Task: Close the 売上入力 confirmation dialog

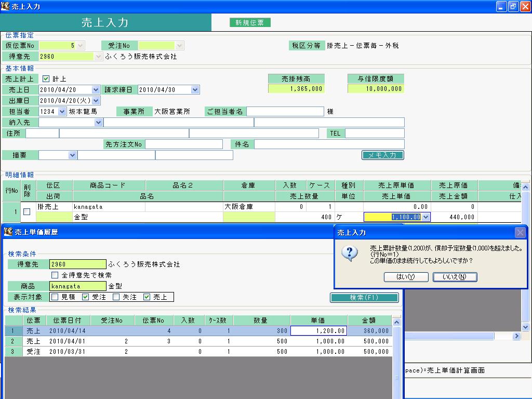Action: pyautogui.click(x=520, y=232)
